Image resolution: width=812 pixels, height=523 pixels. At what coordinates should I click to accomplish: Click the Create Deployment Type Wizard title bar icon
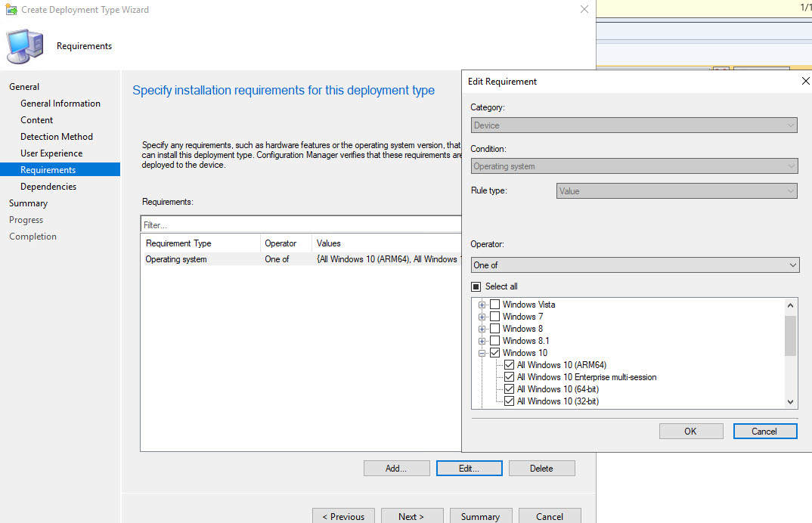[x=11, y=10]
